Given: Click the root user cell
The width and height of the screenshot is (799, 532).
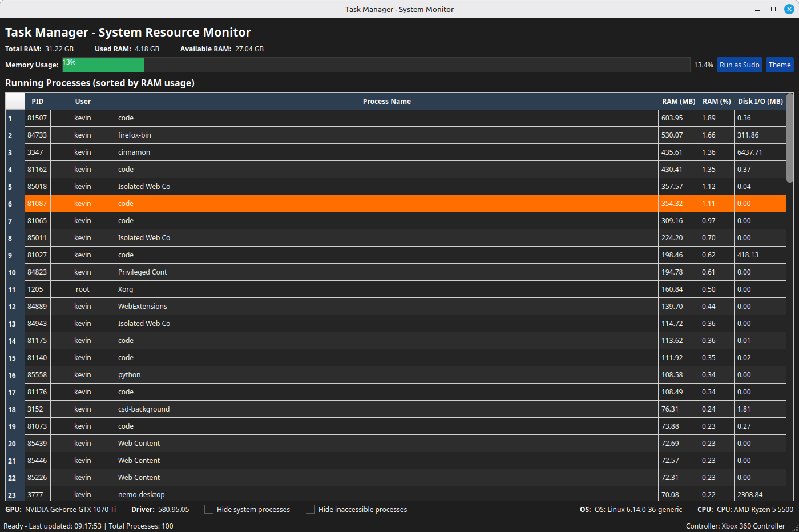Looking at the screenshot, I should 83,289.
